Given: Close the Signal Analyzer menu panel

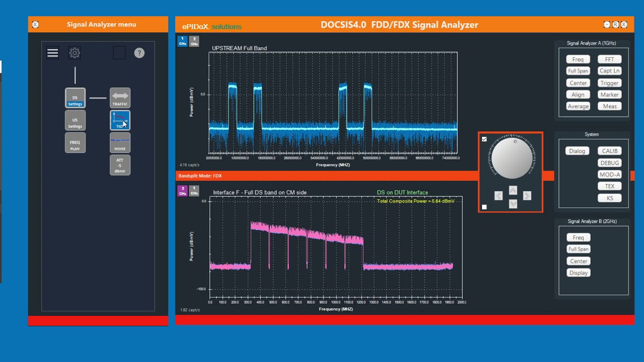Looking at the screenshot, I should pos(35,24).
